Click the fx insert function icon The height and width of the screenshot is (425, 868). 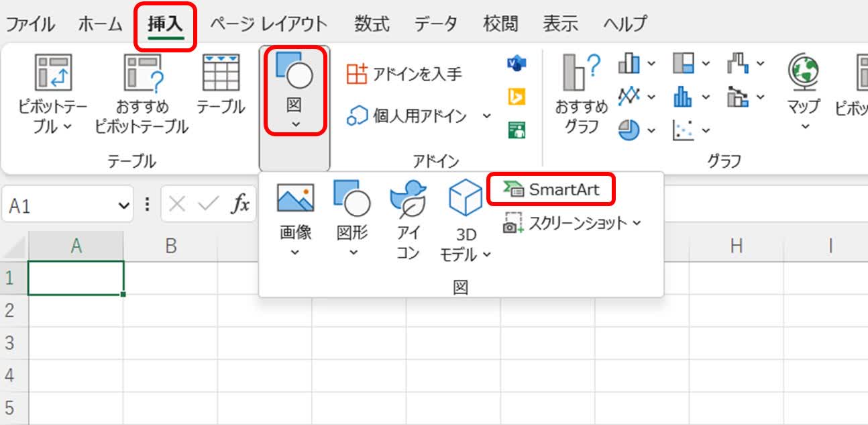coord(240,205)
